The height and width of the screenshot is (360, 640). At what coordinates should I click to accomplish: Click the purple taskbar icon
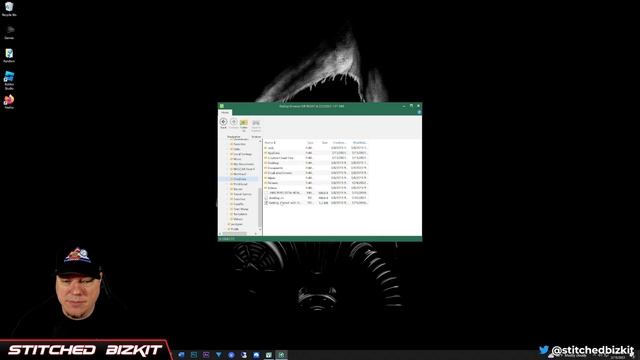point(206,355)
